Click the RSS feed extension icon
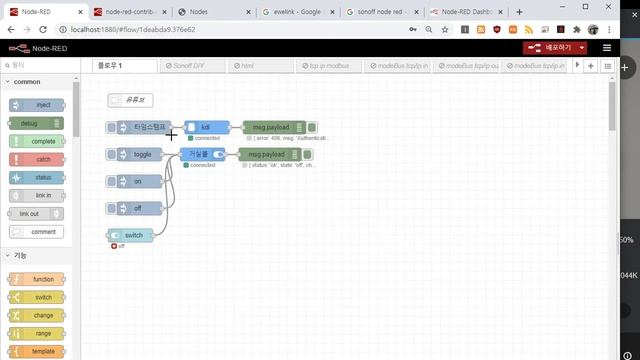640x360 pixels. (x=529, y=29)
